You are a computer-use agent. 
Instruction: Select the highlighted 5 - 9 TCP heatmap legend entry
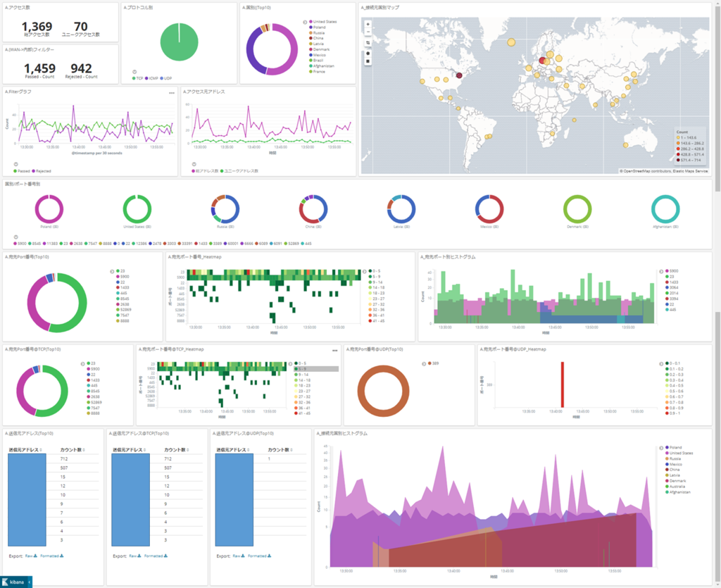pos(316,369)
